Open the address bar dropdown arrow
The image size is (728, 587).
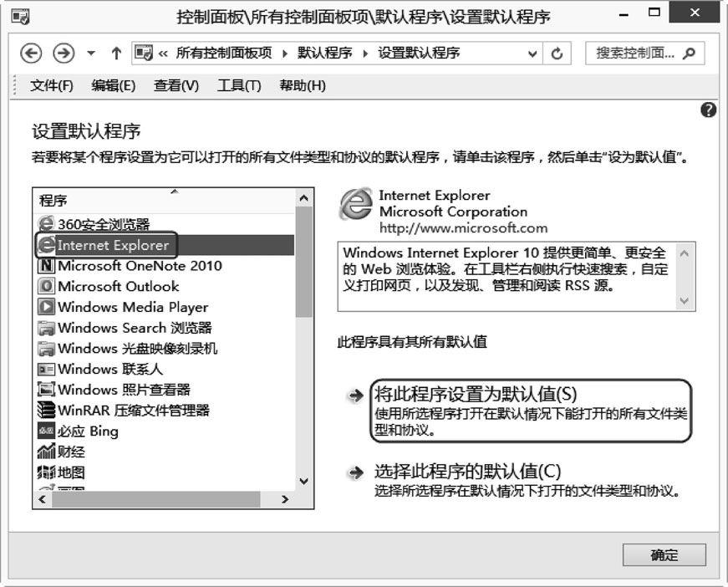(532, 54)
